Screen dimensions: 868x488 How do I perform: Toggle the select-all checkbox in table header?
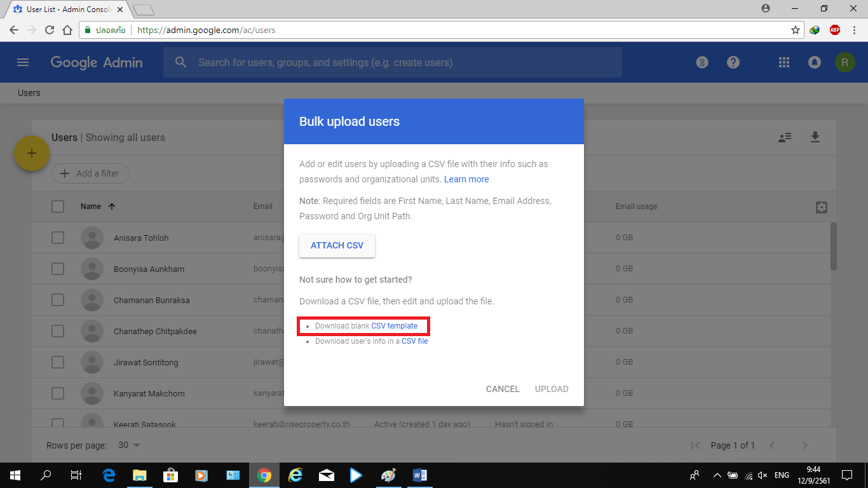(58, 207)
